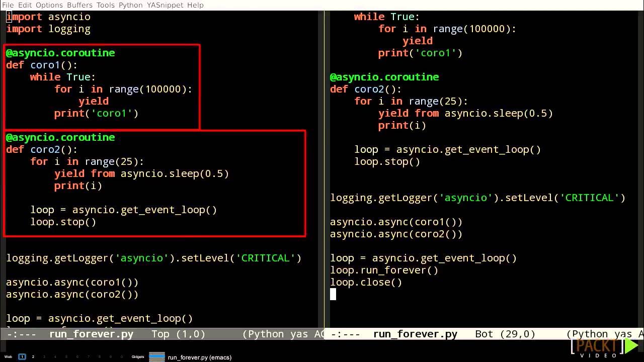
Task: Click logging.getLogger line in left pane
Action: (153, 258)
